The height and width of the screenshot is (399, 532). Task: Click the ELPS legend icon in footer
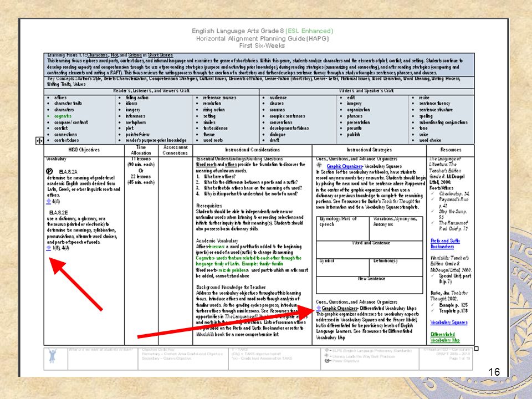(x=327, y=350)
